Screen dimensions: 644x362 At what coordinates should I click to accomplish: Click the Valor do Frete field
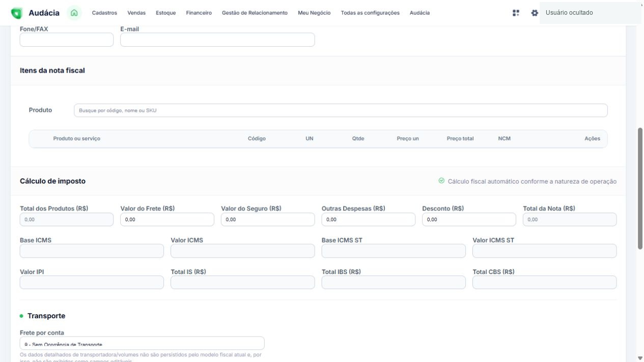point(167,220)
